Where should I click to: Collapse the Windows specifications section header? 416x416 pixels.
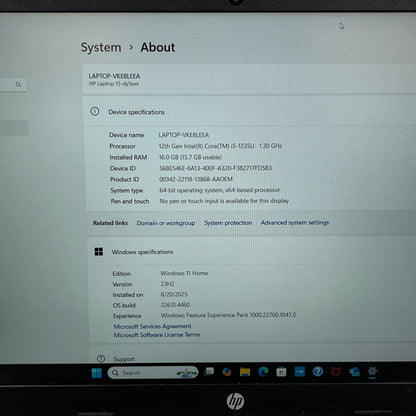point(252,252)
